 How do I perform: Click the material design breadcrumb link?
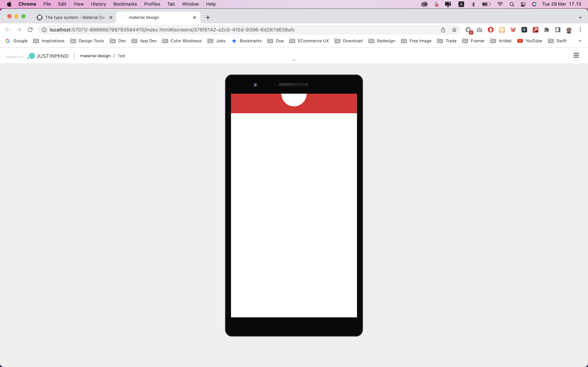tap(95, 56)
